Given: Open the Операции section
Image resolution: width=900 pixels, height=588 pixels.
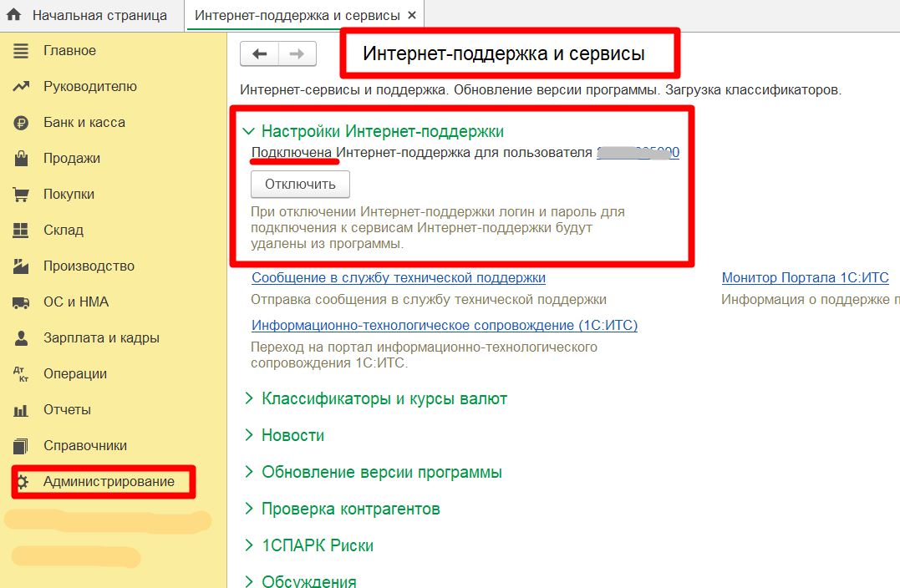Looking at the screenshot, I should [75, 374].
